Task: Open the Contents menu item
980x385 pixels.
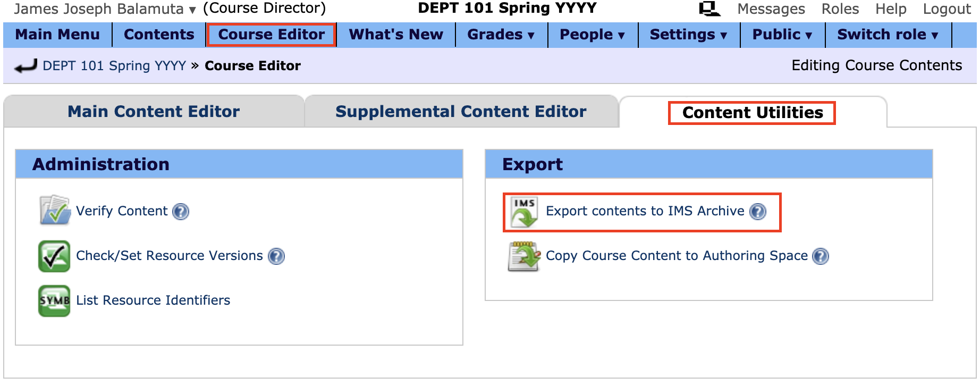Action: pyautogui.click(x=159, y=35)
